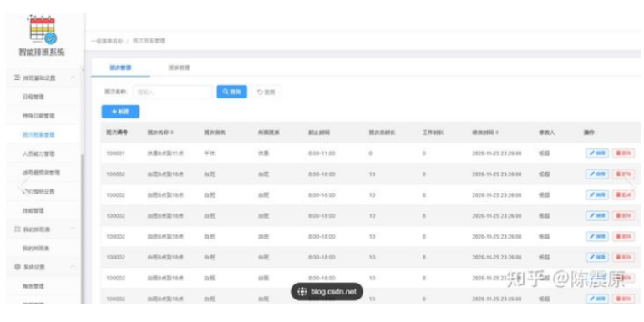Viewport: 644px width, 322px height.
Task: Click the sidebar vertical scrollbar
Action: point(82,229)
